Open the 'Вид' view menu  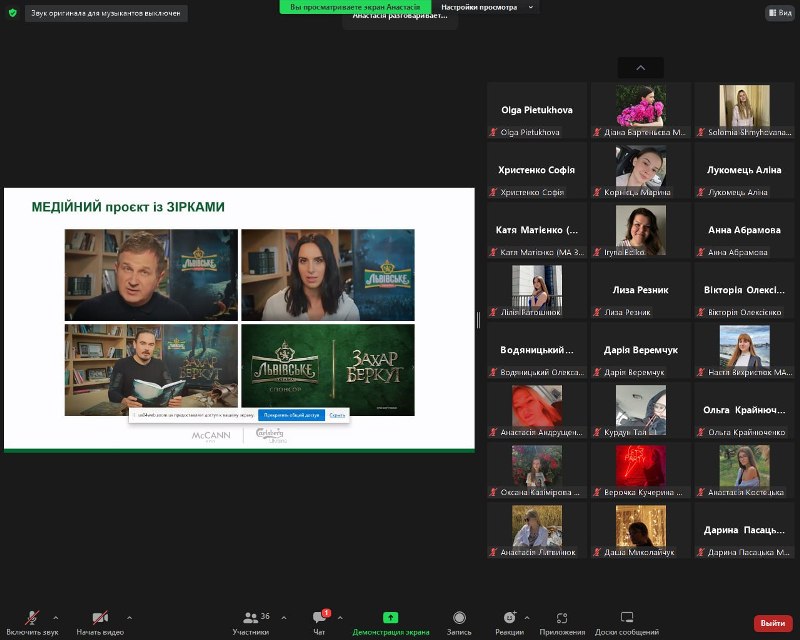coord(779,13)
